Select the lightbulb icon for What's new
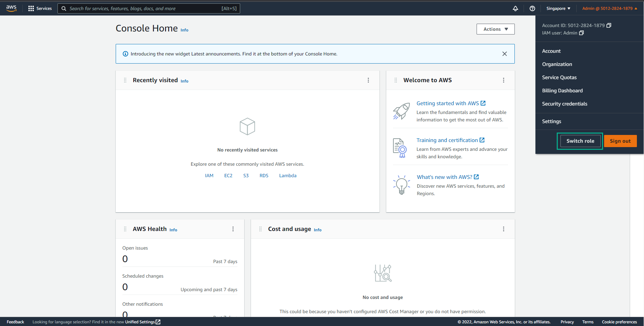 [401, 185]
